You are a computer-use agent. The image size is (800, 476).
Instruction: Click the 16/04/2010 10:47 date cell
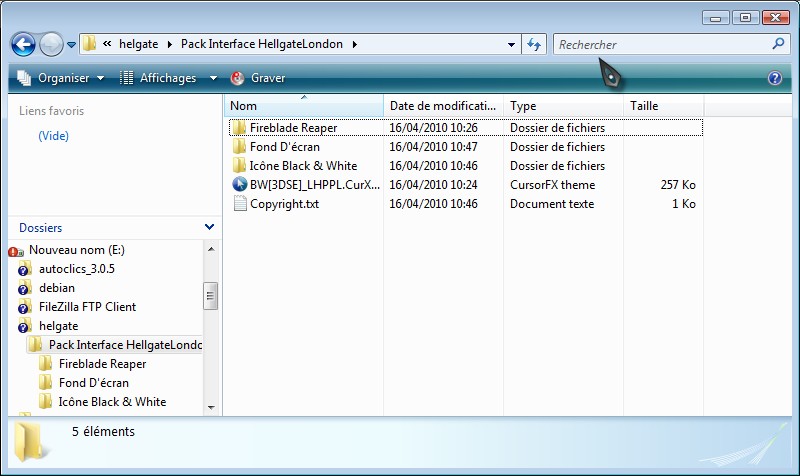point(433,147)
